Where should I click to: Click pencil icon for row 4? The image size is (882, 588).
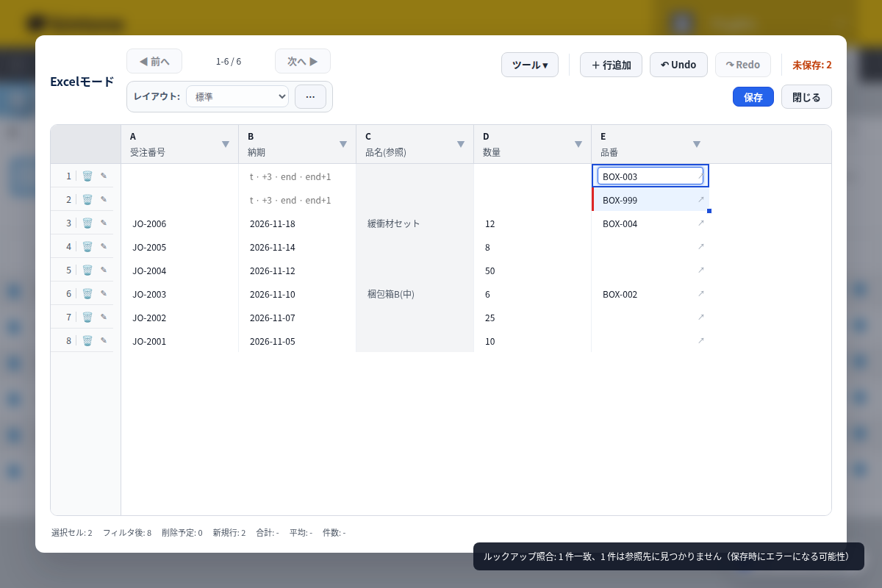104,247
